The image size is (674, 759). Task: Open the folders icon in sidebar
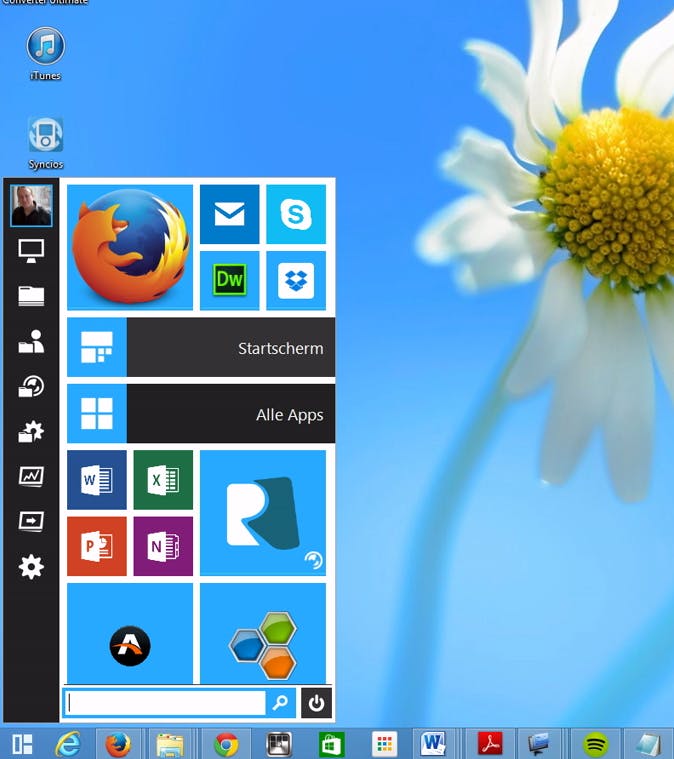click(x=31, y=295)
